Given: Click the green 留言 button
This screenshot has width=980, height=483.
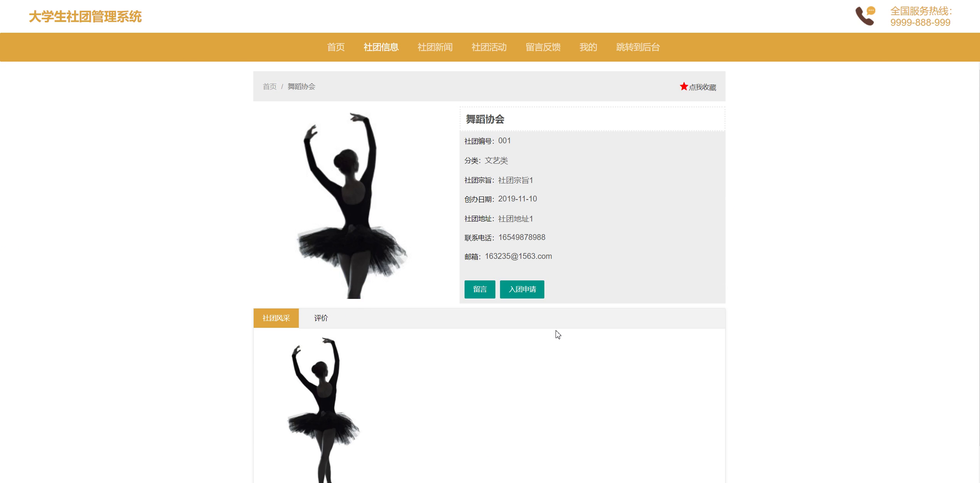Looking at the screenshot, I should click(480, 289).
